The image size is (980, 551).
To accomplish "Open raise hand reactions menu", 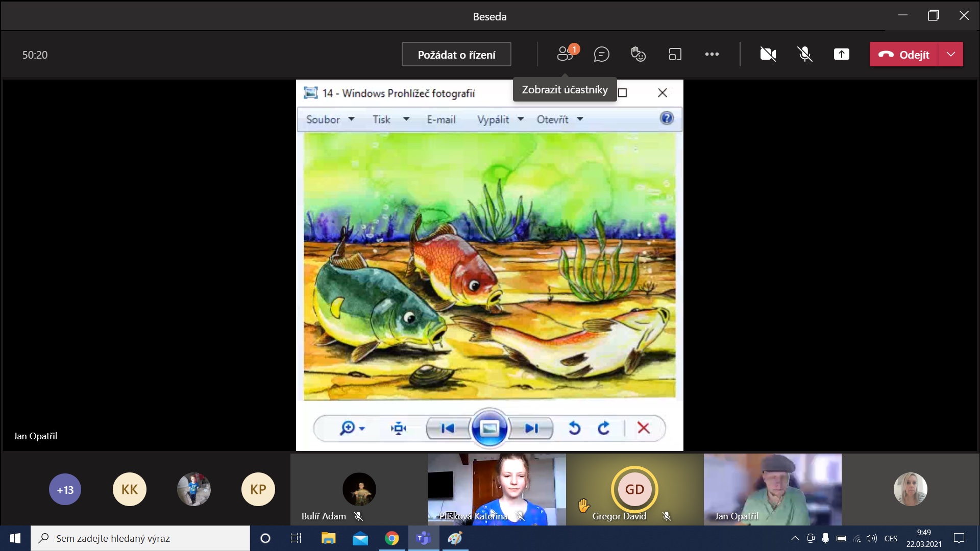I will click(638, 54).
